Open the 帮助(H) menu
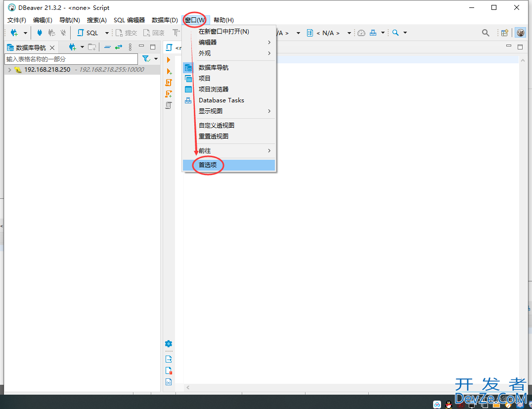532x409 pixels. click(x=223, y=20)
